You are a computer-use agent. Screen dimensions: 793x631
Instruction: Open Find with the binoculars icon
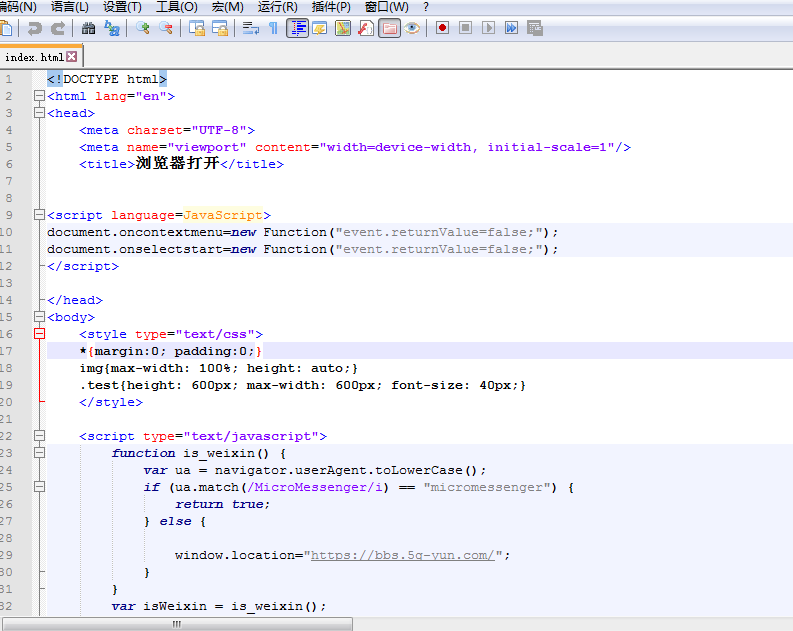(89, 28)
